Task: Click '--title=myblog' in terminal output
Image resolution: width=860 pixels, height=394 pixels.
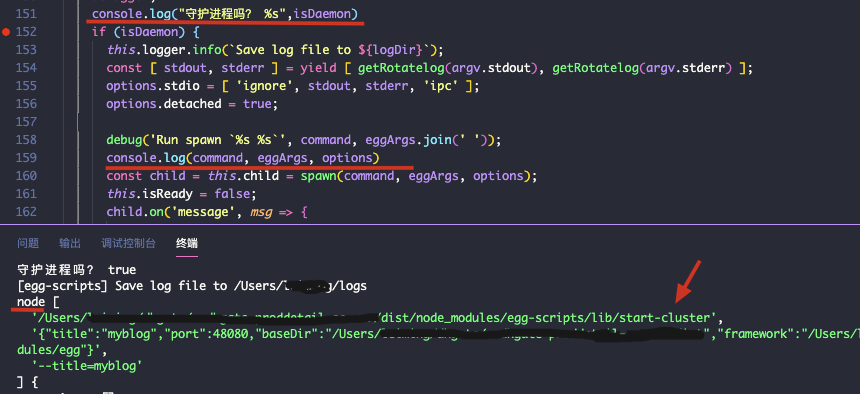Action: point(87,365)
